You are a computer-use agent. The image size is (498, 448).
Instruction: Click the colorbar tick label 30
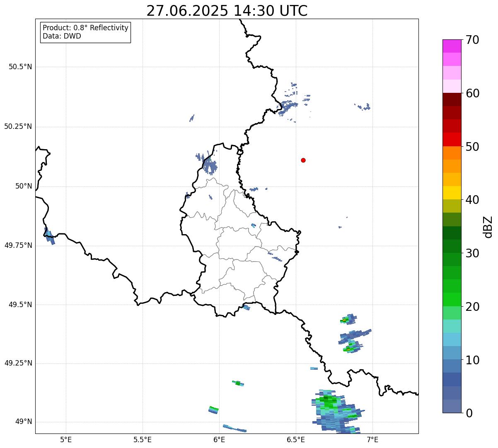(472, 253)
